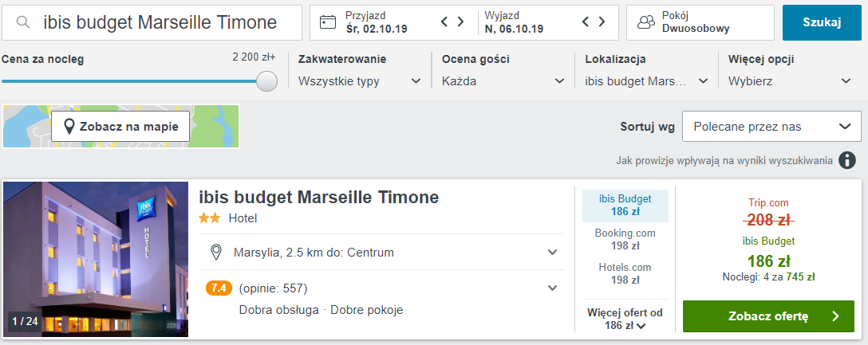Click the green Zobacz ofertę button
The image size is (868, 345).
coord(768,316)
